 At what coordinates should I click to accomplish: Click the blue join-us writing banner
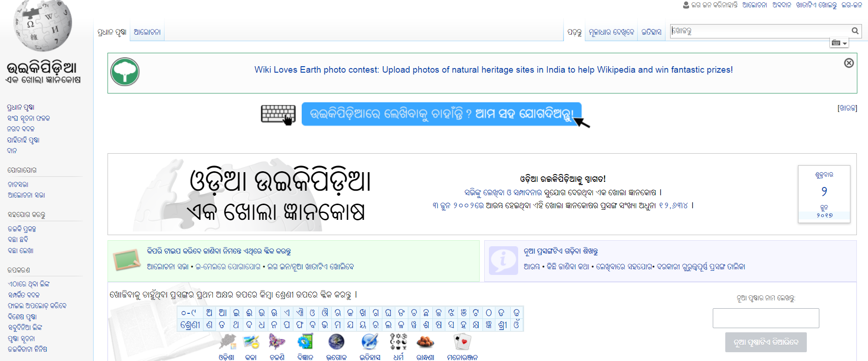coord(441,114)
